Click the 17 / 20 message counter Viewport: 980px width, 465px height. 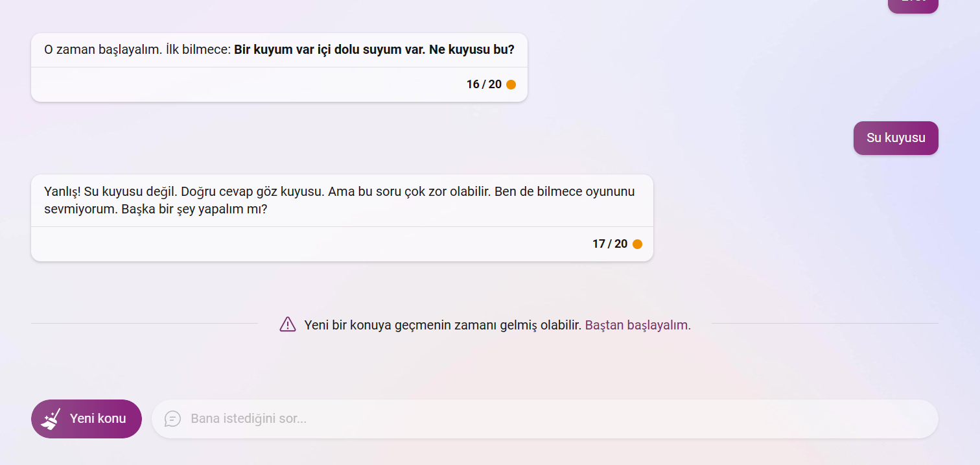tap(610, 244)
